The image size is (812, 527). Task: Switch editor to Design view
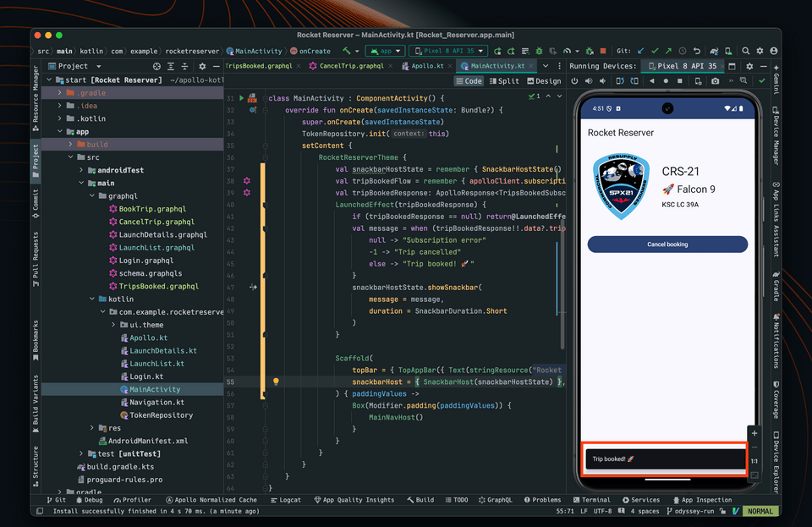pyautogui.click(x=544, y=80)
